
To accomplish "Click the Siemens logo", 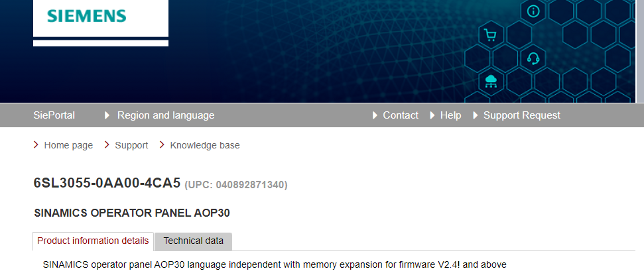I will point(87,16).
